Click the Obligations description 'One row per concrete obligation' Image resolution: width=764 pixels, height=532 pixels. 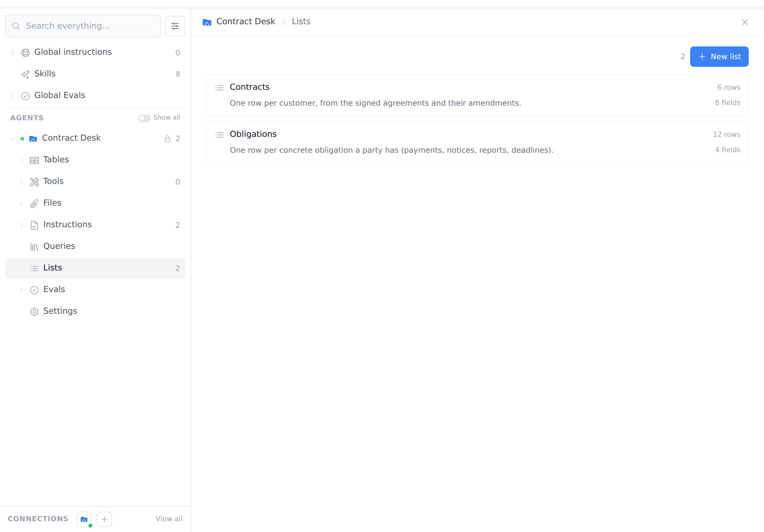pos(392,150)
